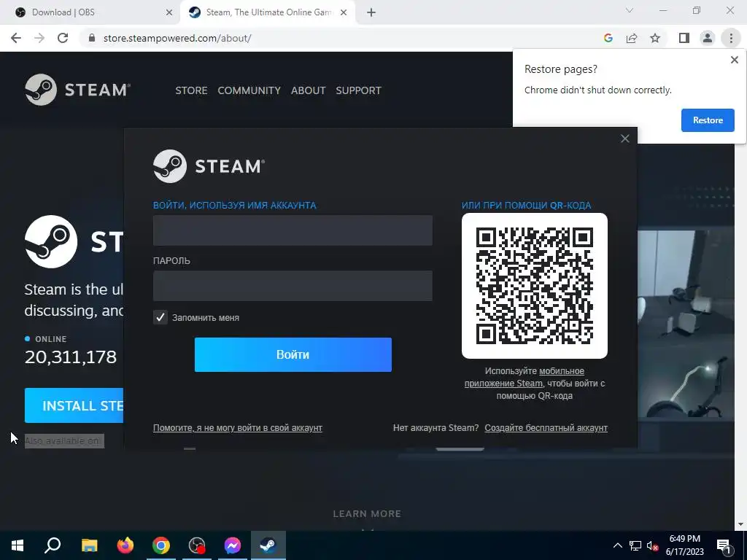Open the мобильное приложение Steam link

pos(524,377)
